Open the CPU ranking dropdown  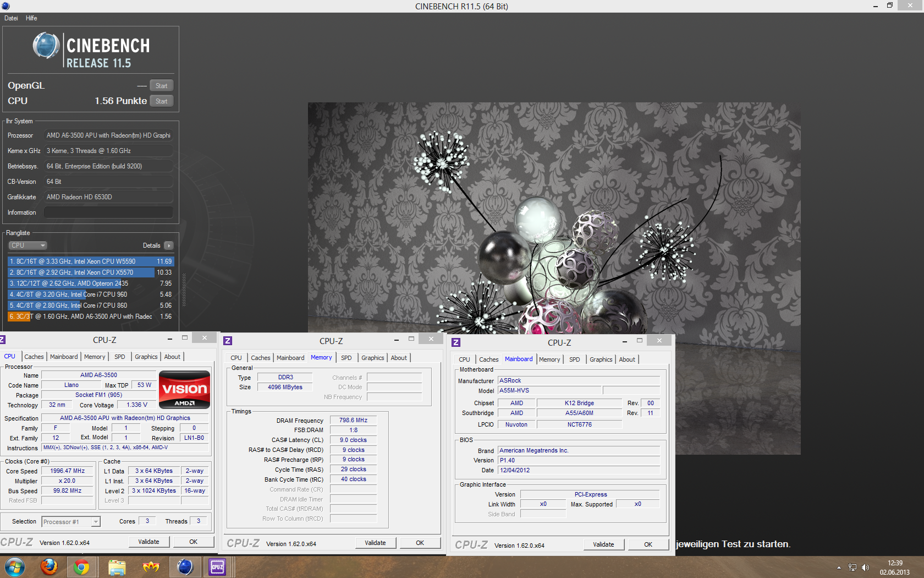pos(28,246)
